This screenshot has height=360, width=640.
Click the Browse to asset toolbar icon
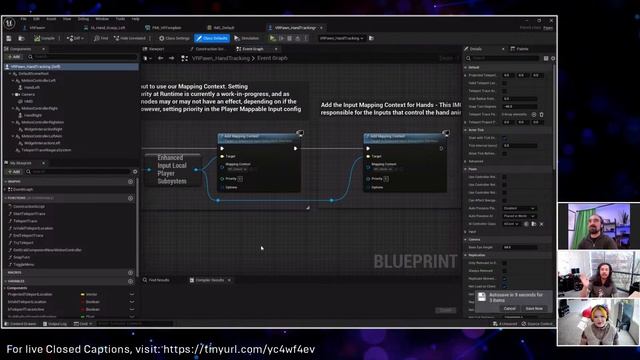(21, 38)
